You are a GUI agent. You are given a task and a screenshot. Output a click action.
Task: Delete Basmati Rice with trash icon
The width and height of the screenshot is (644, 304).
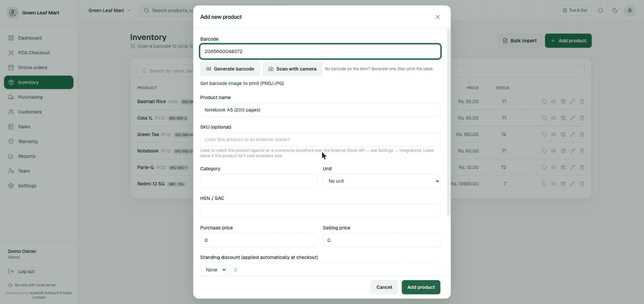point(582,102)
